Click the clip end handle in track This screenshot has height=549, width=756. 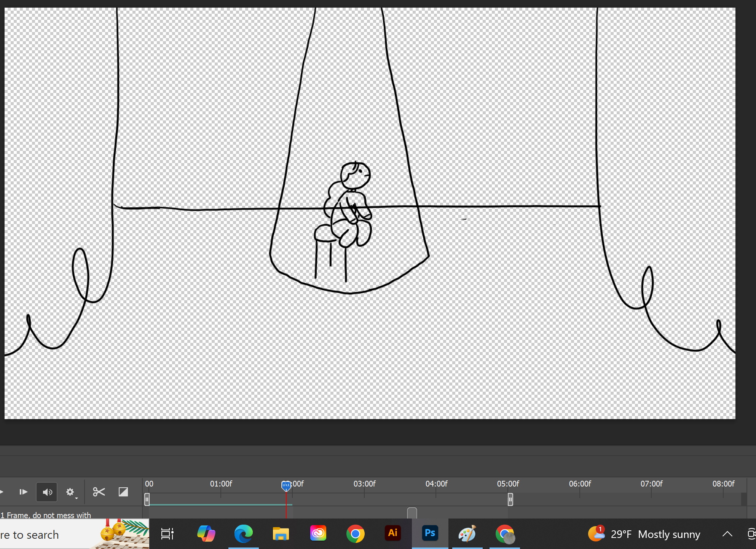pyautogui.click(x=412, y=513)
